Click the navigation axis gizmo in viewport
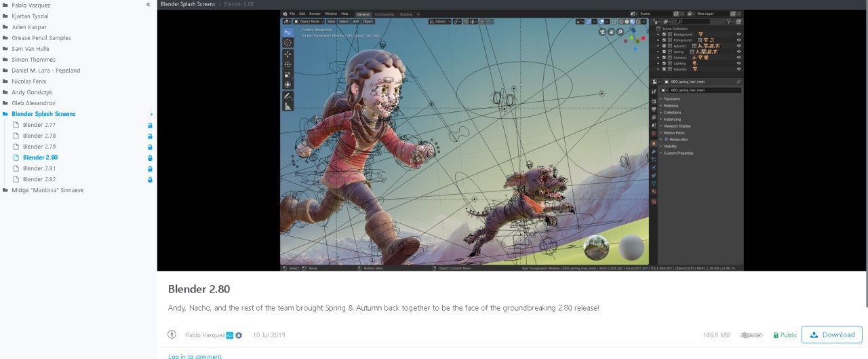 click(635, 39)
